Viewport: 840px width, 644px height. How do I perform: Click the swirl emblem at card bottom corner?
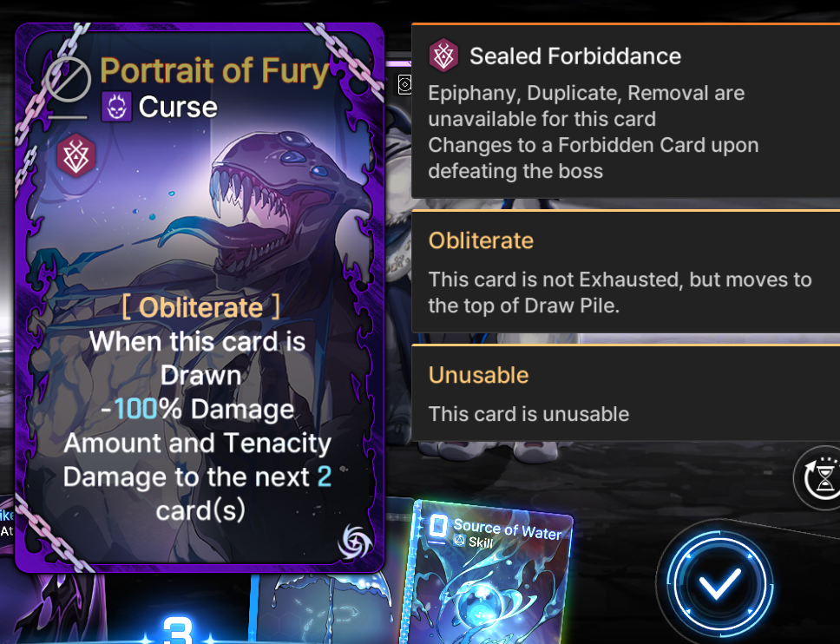click(x=354, y=542)
